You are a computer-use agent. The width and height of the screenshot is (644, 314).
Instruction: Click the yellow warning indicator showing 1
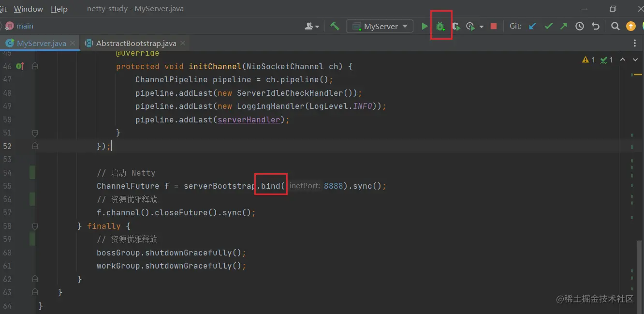pos(589,60)
